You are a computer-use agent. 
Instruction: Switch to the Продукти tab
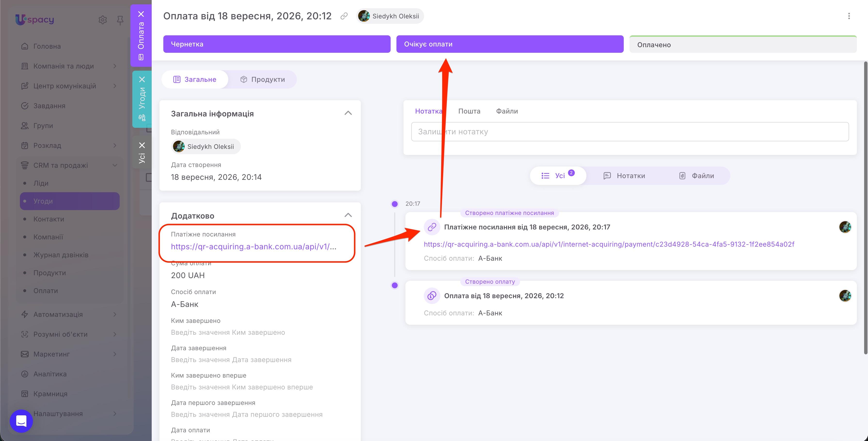coord(262,79)
